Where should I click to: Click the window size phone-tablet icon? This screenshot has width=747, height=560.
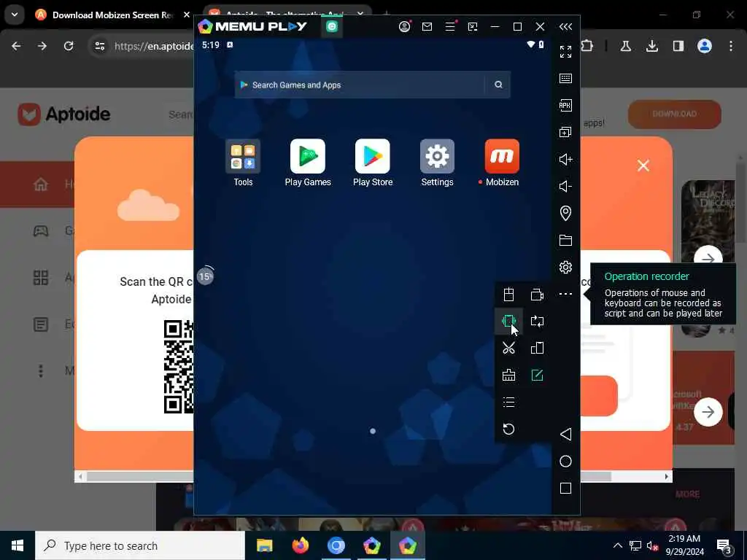538,348
